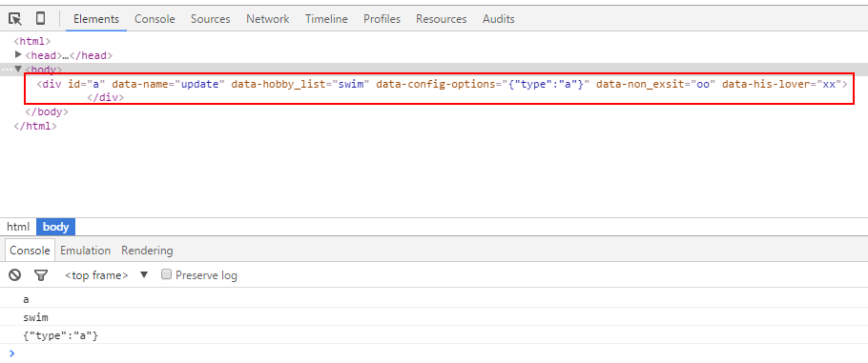Image resolution: width=868 pixels, height=363 pixels.
Task: Select the closing </div> tag line
Action: click(105, 97)
